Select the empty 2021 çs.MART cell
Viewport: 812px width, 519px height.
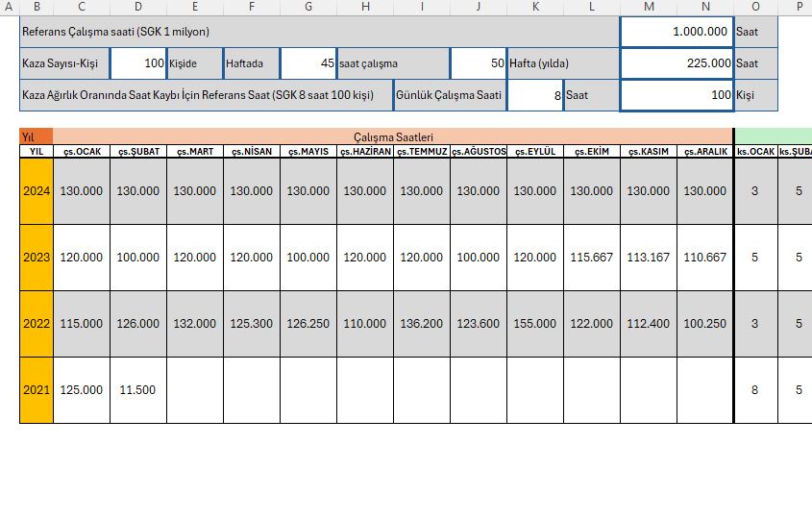(195, 390)
